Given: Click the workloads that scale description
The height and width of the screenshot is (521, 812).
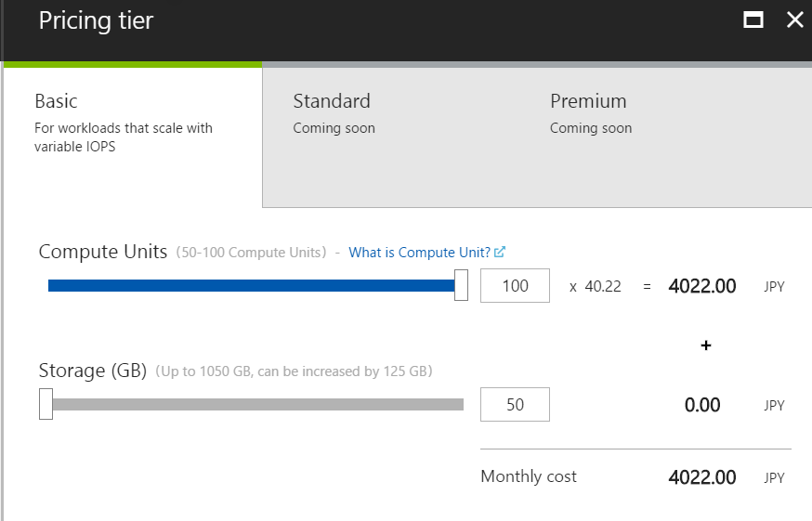Looking at the screenshot, I should point(124,137).
